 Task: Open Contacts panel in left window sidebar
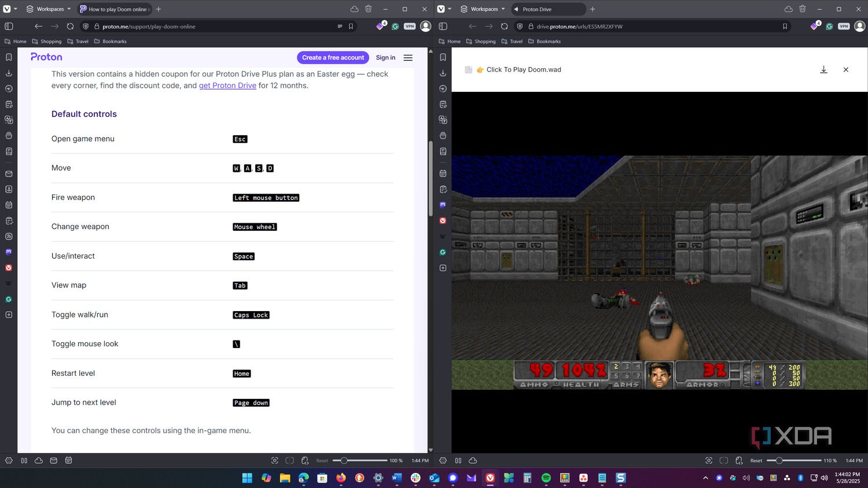pos(9,189)
